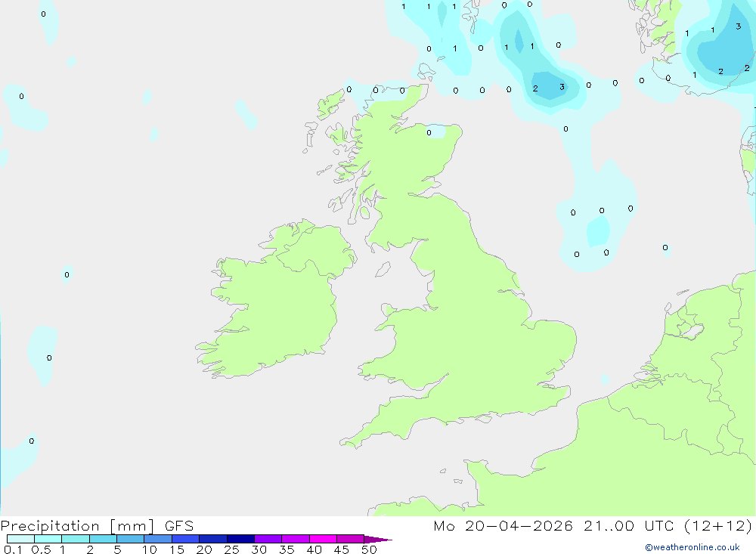The width and height of the screenshot is (756, 554).
Task: Select the 35–40 mm purple legend swatch
Action: pyautogui.click(x=296, y=539)
